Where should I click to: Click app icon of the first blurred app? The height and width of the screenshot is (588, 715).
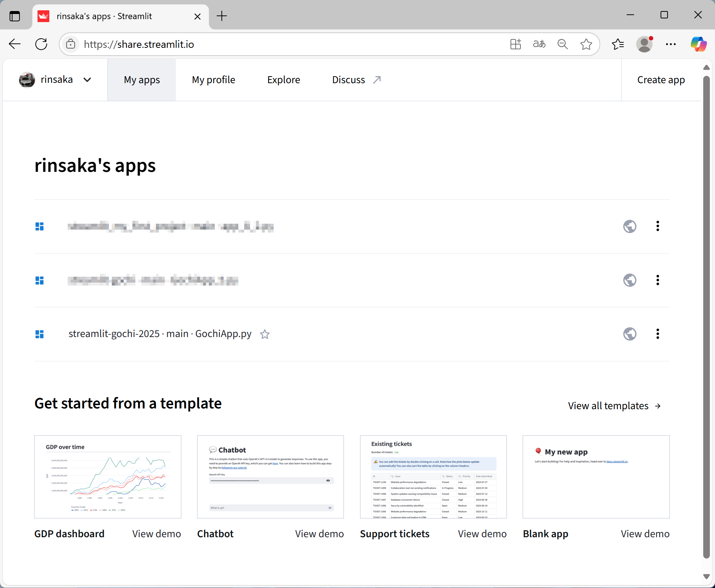click(x=39, y=226)
